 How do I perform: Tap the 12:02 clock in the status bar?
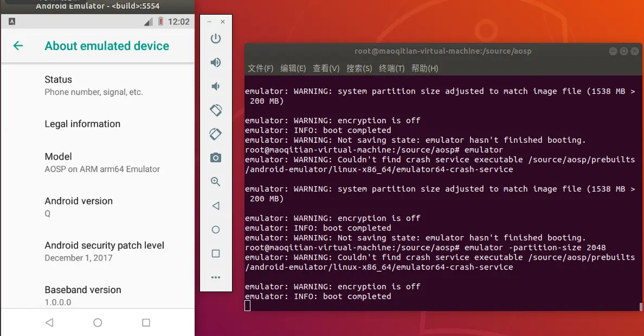(179, 22)
